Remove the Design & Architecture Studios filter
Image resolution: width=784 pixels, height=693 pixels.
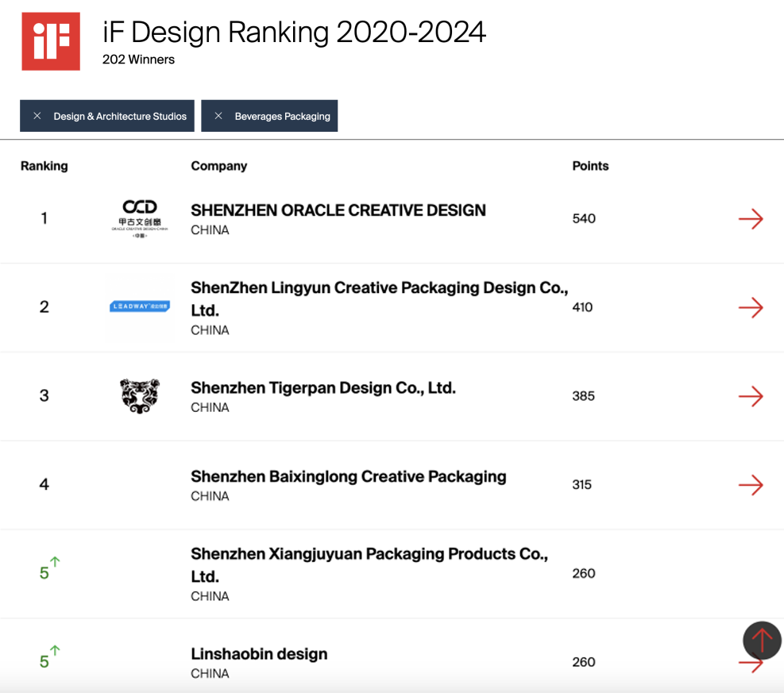tap(37, 116)
